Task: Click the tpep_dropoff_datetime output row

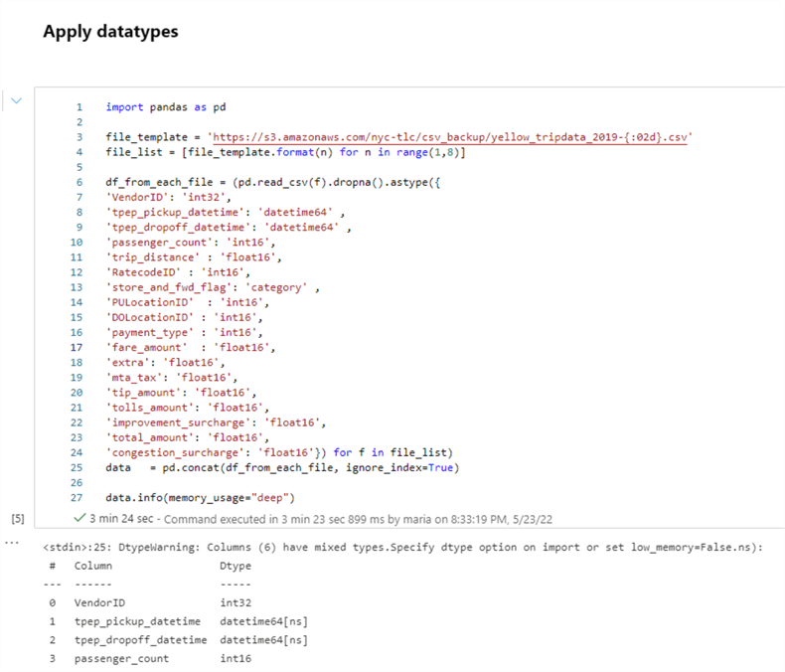Action: click(178, 640)
